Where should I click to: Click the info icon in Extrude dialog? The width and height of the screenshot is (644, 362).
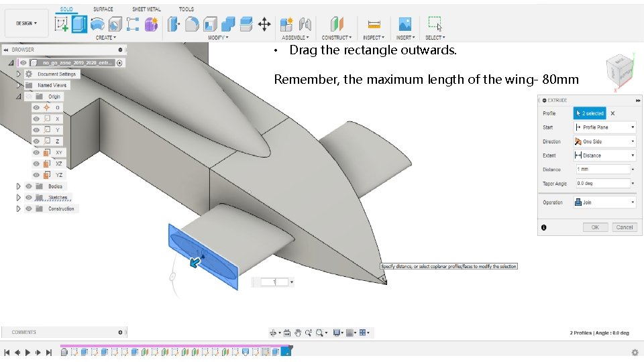[x=544, y=227]
